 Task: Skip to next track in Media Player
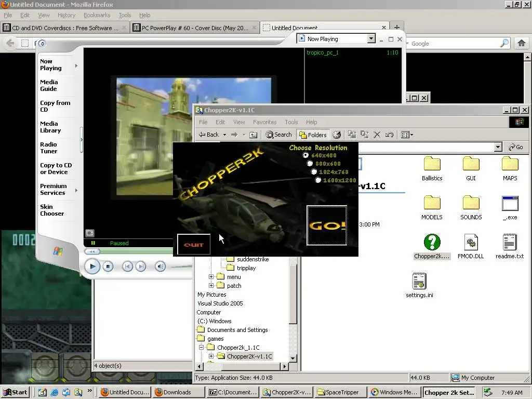(141, 267)
